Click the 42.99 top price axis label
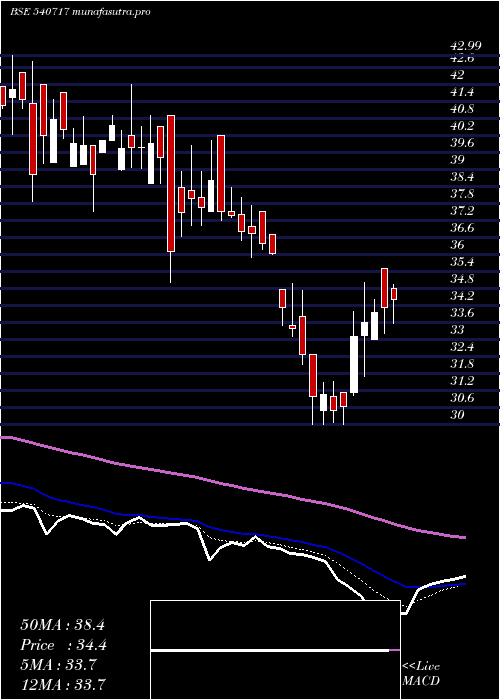The image size is (500, 700). [466, 45]
